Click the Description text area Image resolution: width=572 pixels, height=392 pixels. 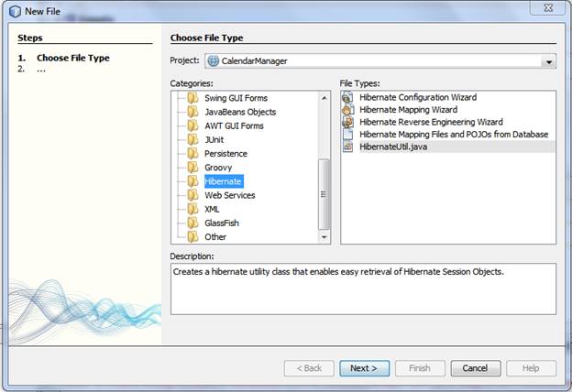pos(363,289)
